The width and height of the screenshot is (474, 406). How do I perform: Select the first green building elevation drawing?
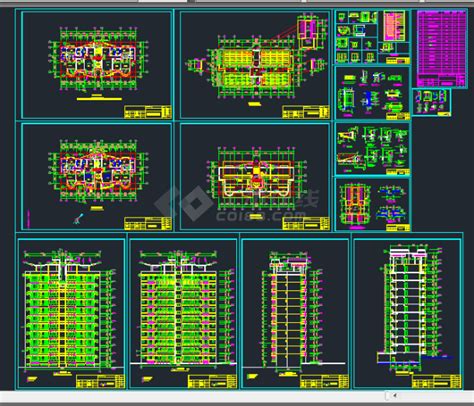68,309
